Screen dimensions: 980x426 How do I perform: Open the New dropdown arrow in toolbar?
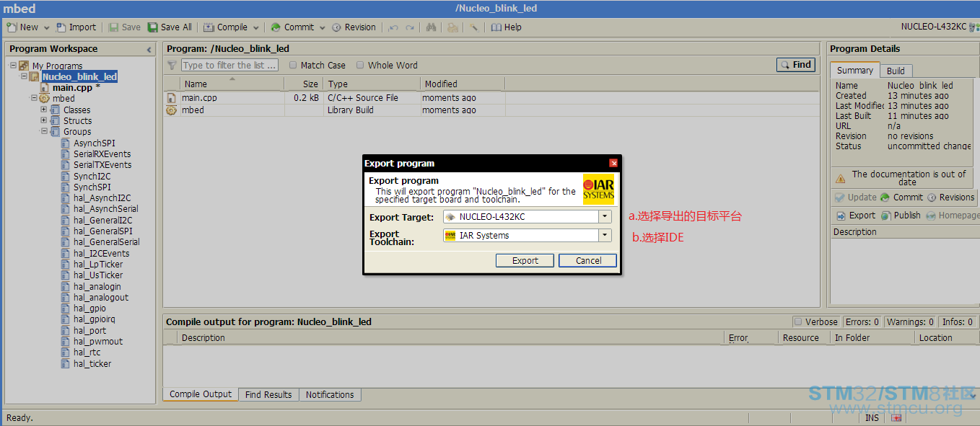pos(46,27)
